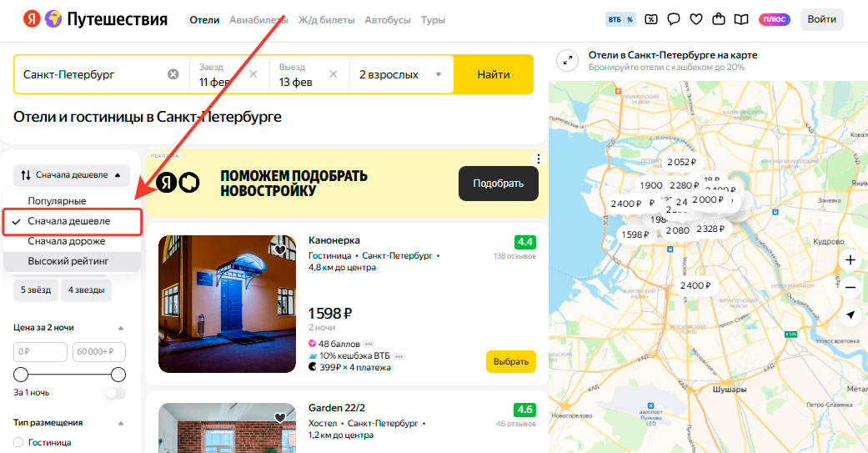Screen dimensions: 868x453
Task: Check the Гостиница accommodation type
Action: coord(18,442)
